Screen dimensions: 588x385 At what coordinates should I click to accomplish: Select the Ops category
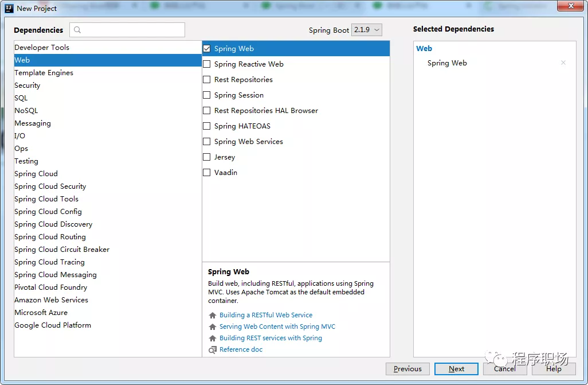pos(108,149)
